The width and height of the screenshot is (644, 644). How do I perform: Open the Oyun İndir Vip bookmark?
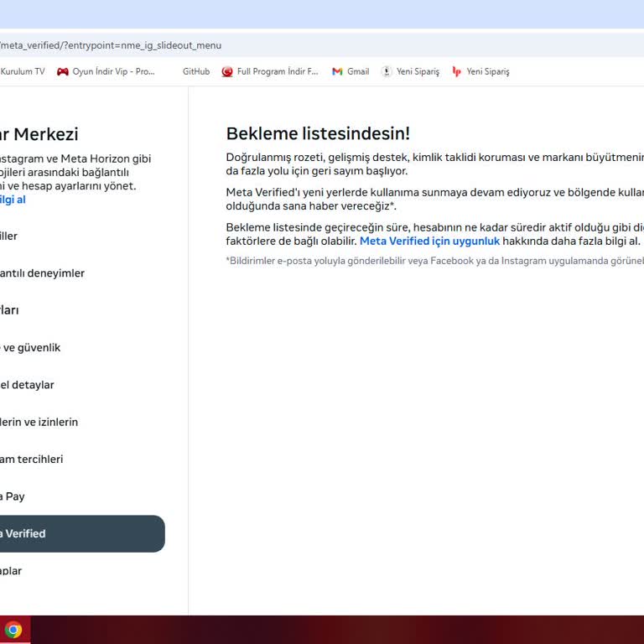pyautogui.click(x=106, y=71)
